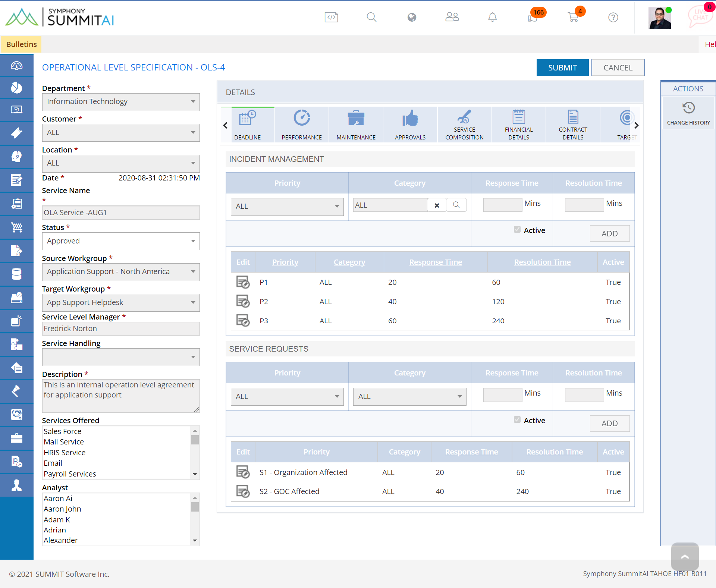Select Aaron John in Analyst list
This screenshot has height=588, width=716.
(62, 509)
